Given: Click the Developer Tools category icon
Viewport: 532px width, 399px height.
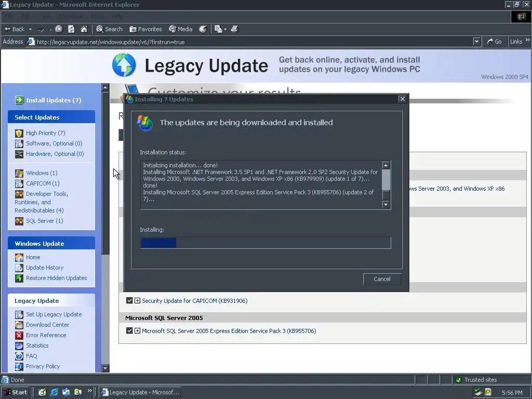Looking at the screenshot, I should click(x=19, y=194).
